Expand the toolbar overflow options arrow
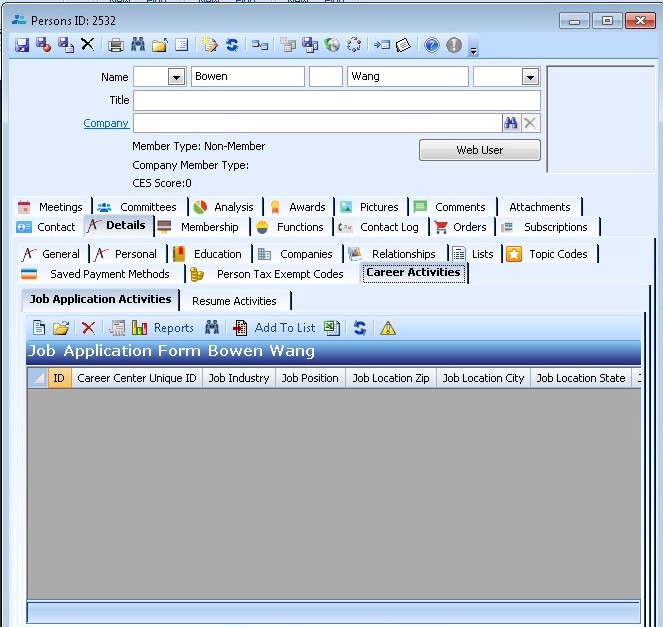The height and width of the screenshot is (627, 663). [474, 51]
